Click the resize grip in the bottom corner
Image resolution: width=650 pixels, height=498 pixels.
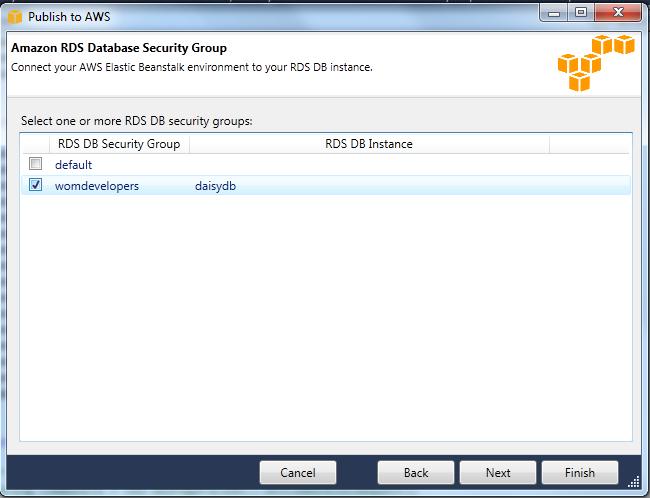click(x=634, y=481)
